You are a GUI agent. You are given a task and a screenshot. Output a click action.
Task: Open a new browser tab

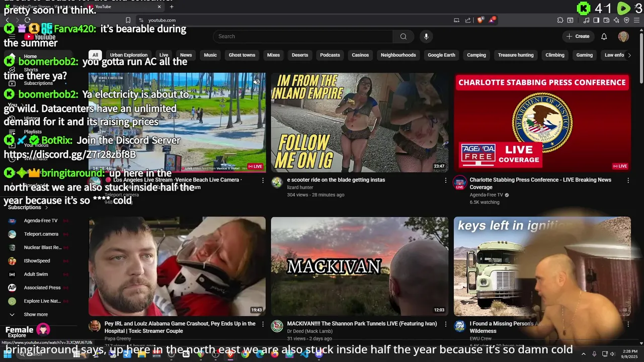[172, 7]
